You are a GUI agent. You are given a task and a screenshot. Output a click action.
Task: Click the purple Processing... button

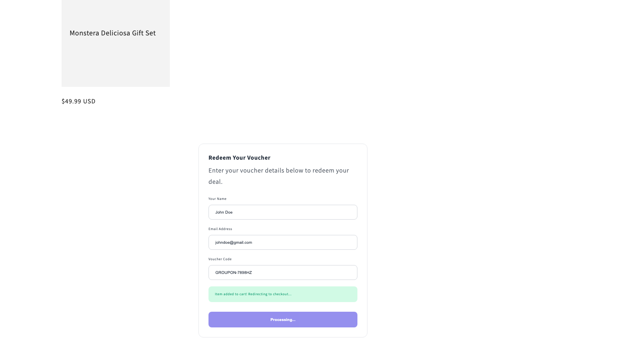pyautogui.click(x=283, y=320)
